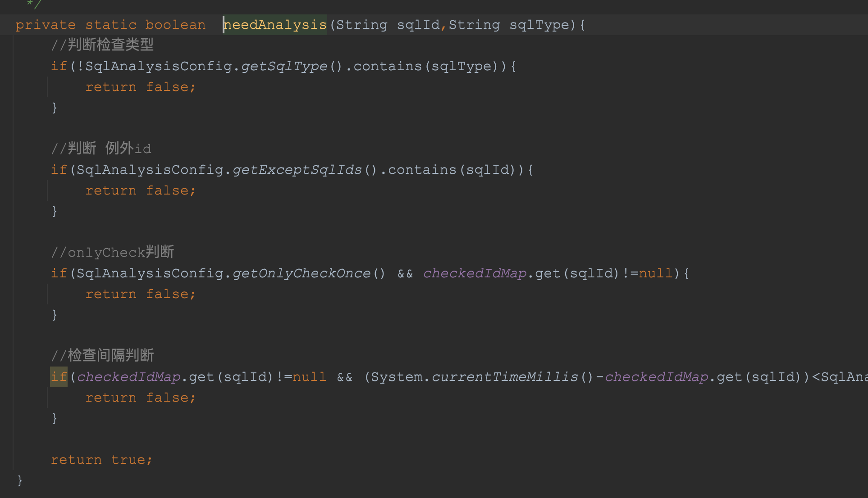Click sqlId parameter in the method signature

[418, 25]
